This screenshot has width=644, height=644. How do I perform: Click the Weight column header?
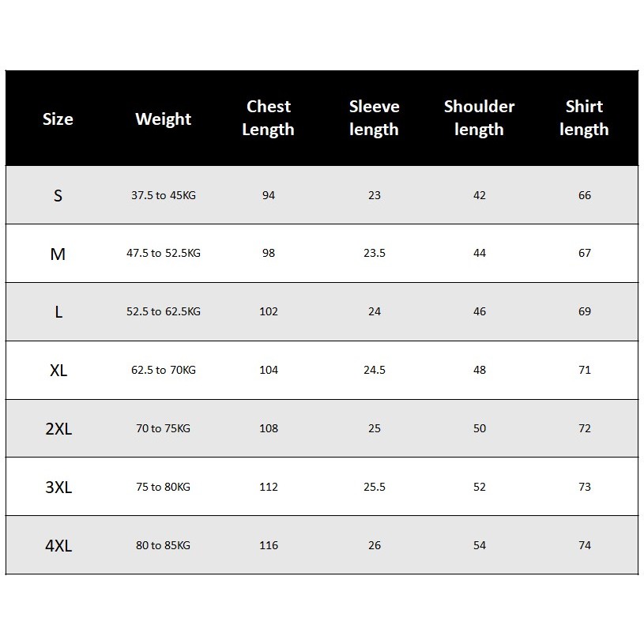pos(163,119)
